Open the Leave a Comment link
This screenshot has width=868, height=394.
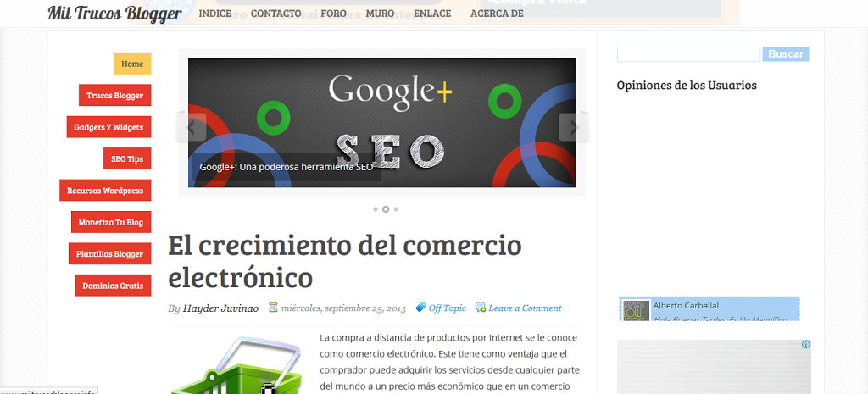click(525, 308)
